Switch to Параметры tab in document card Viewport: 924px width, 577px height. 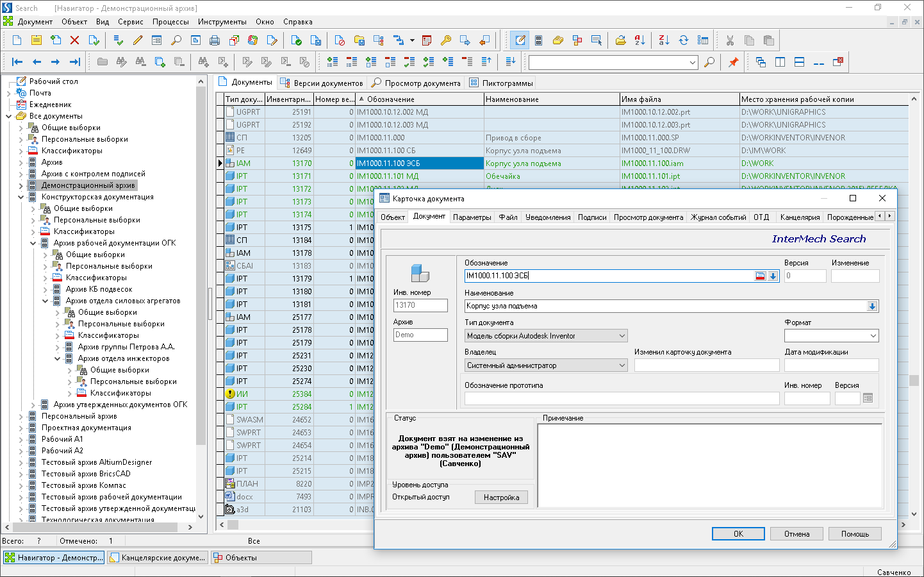(x=472, y=217)
